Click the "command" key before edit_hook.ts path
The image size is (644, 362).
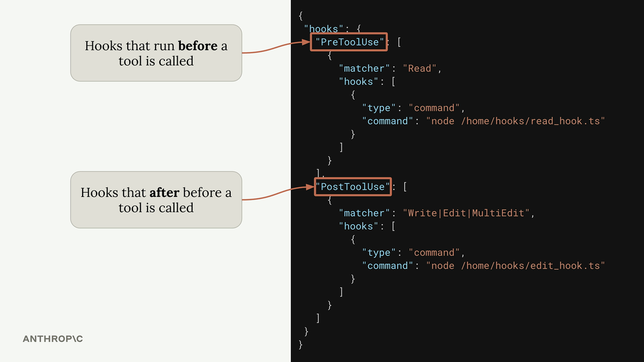(x=387, y=265)
